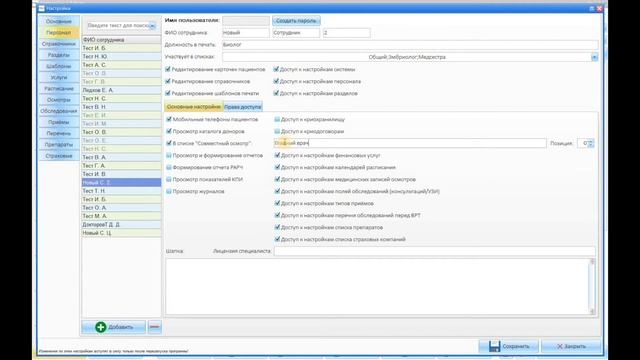
Task: Open the 'Расписание' settings section
Action: [x=59, y=89]
